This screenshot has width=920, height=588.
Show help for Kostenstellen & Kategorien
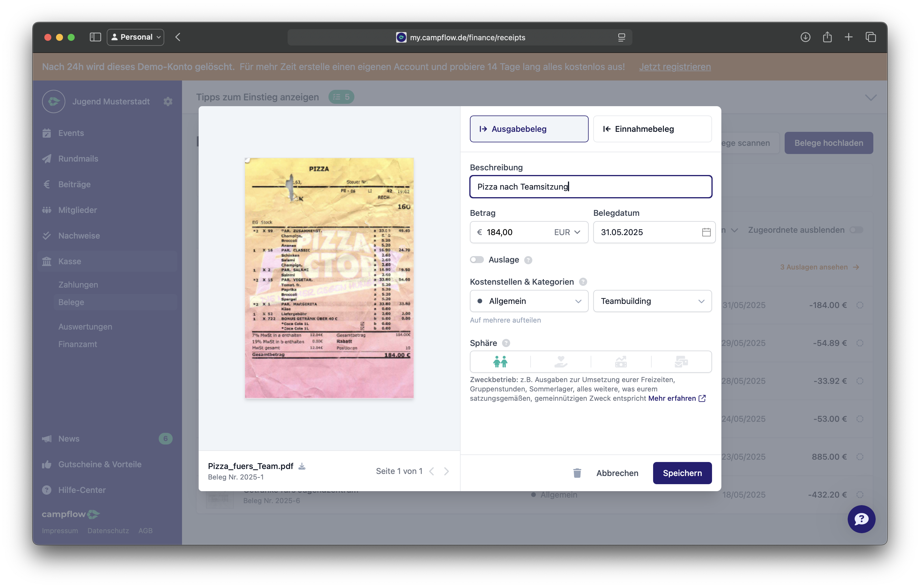pyautogui.click(x=583, y=282)
